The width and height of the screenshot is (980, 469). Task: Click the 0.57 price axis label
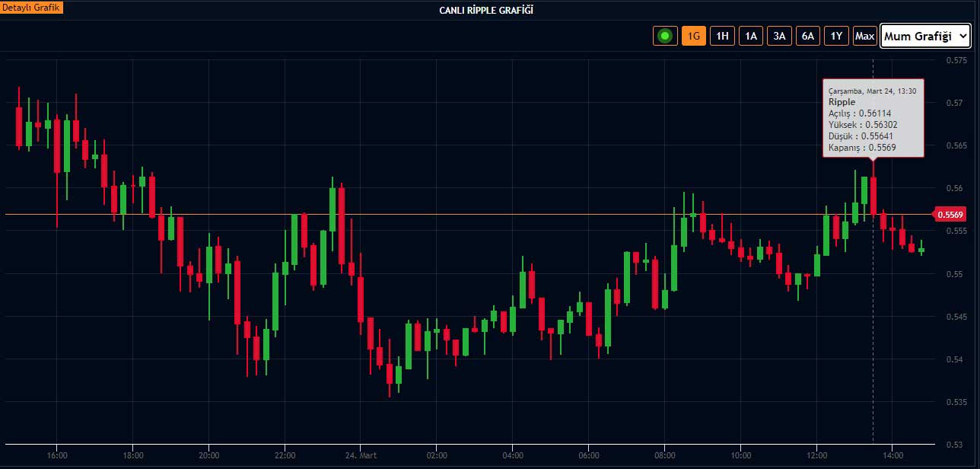coord(953,102)
